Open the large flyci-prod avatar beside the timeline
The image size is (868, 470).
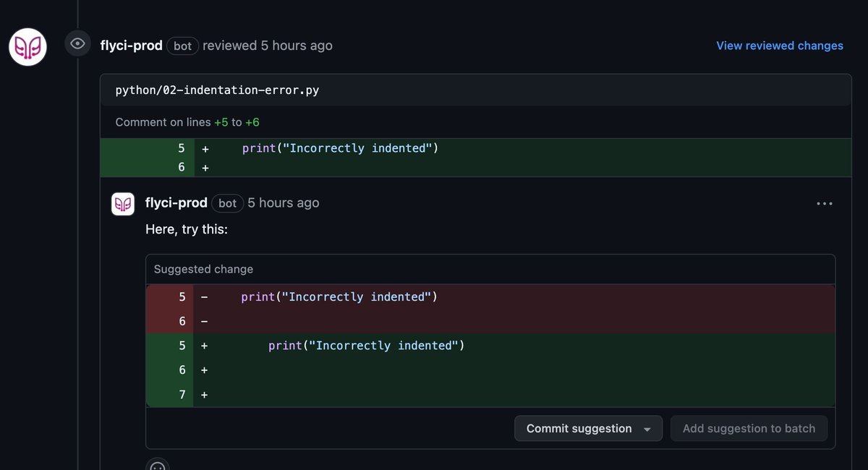pyautogui.click(x=27, y=47)
